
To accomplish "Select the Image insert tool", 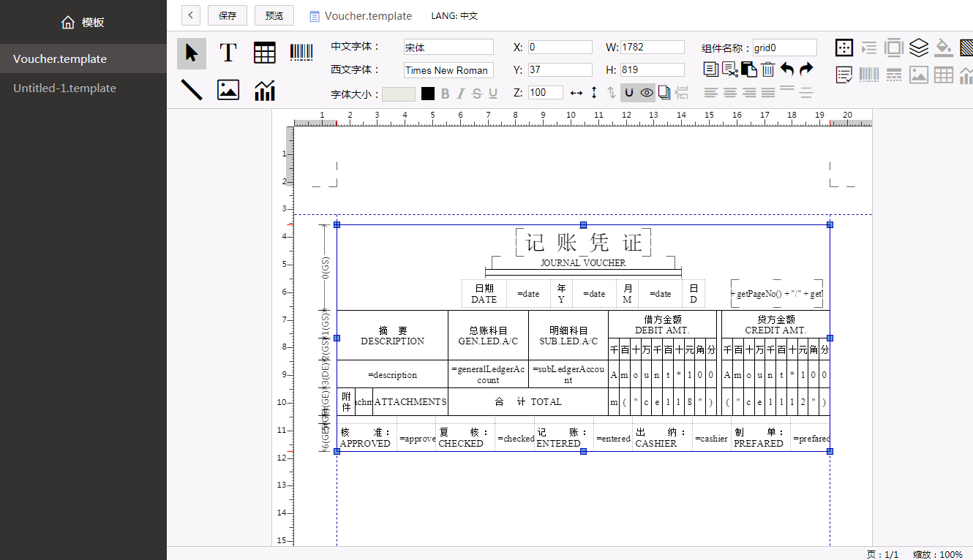I will (228, 90).
